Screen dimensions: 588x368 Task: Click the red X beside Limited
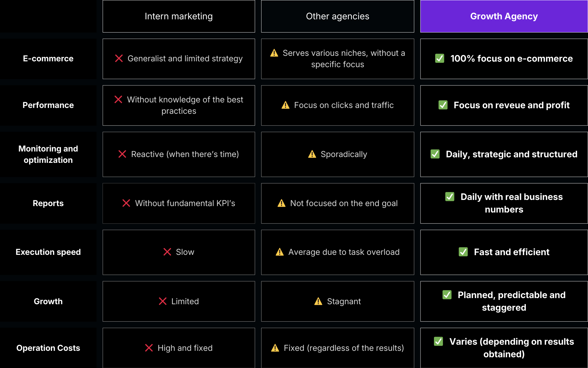click(x=163, y=301)
